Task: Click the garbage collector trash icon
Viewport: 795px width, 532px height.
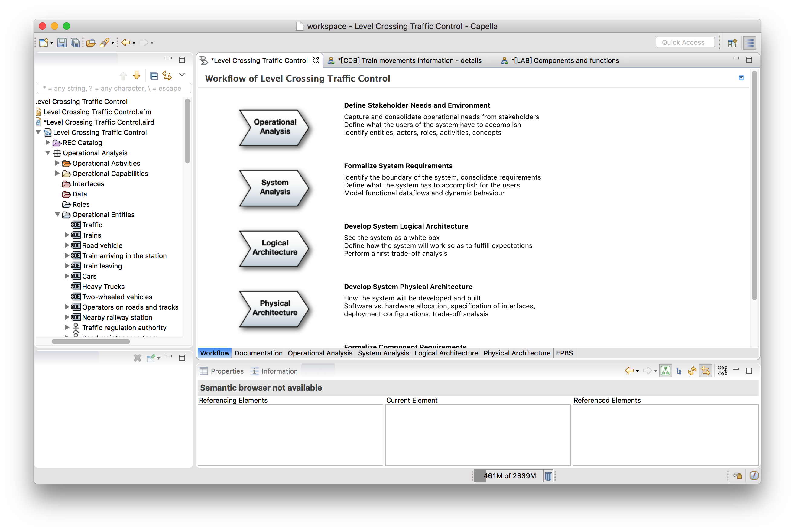Action: [x=548, y=476]
